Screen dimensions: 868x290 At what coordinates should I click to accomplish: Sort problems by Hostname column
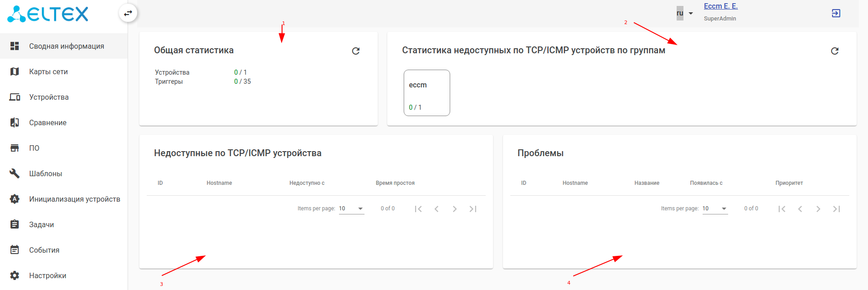575,183
